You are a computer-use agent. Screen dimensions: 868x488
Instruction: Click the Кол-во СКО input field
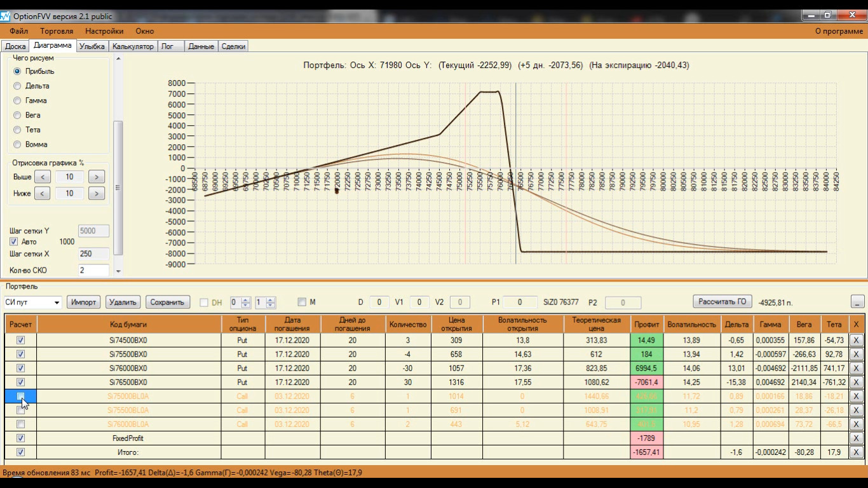pyautogui.click(x=93, y=270)
